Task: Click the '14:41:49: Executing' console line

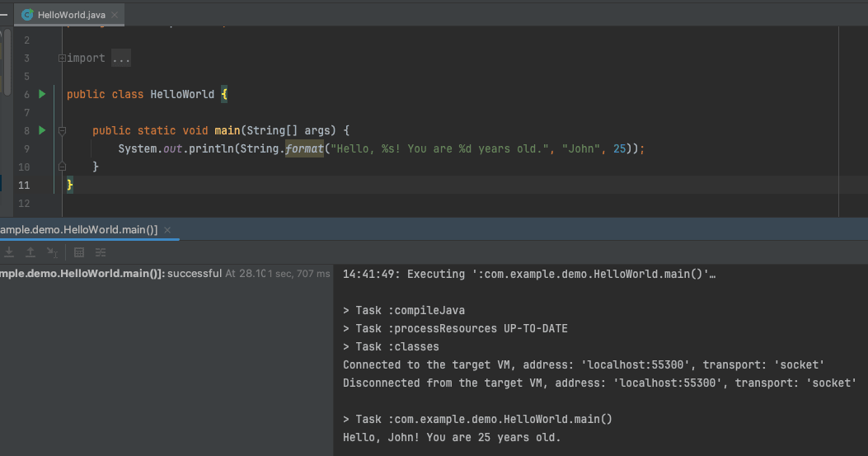Action: tap(528, 275)
